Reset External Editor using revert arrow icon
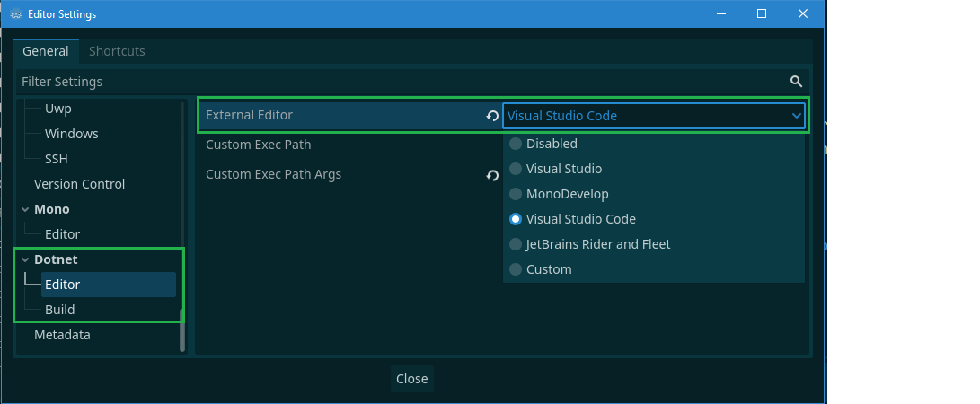This screenshot has height=404, width=980. [x=492, y=116]
